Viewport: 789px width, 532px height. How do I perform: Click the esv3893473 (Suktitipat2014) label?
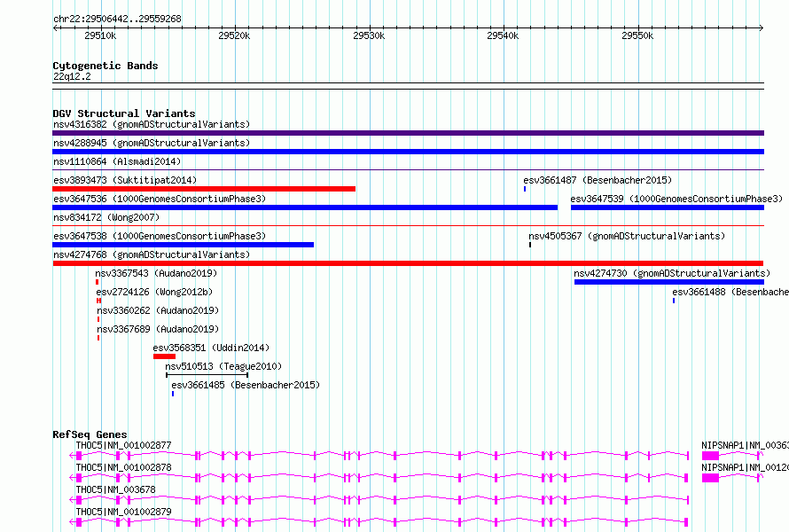125,180
